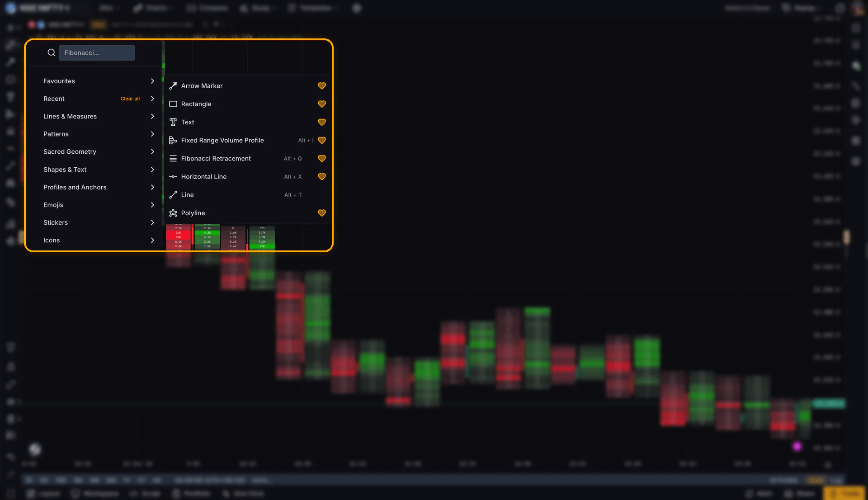This screenshot has width=868, height=500.
Task: Clear all recent drawing tools
Action: click(130, 99)
